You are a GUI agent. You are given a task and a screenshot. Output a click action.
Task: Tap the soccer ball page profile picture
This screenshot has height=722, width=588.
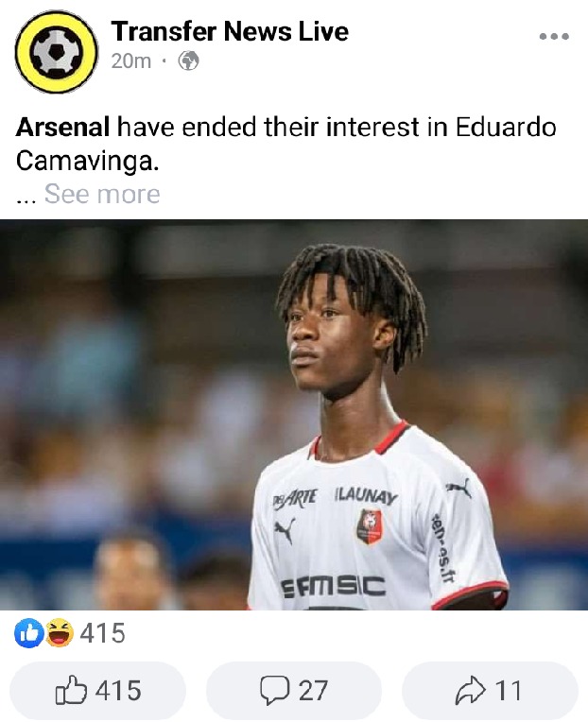(x=56, y=52)
